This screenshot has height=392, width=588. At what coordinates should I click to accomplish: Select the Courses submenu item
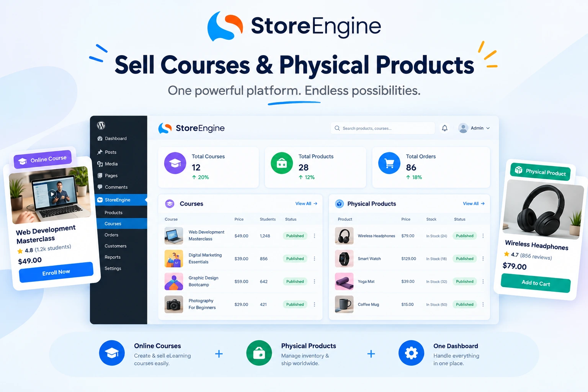121,224
